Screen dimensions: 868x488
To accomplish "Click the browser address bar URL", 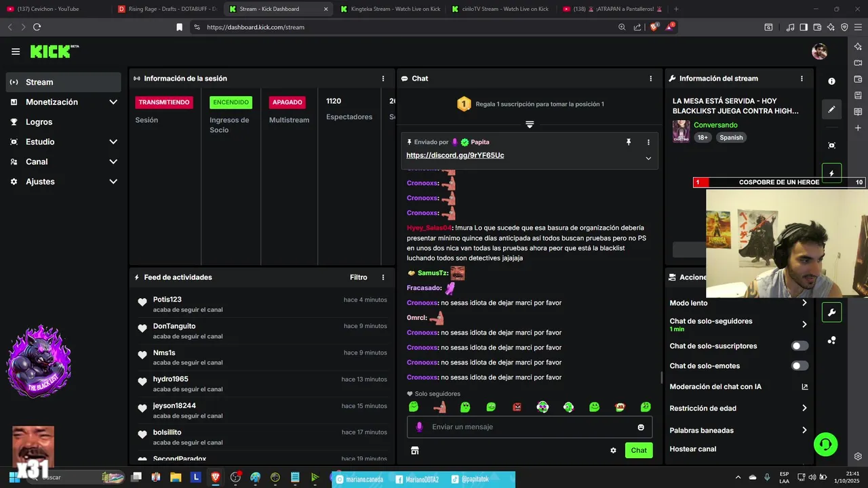I will (256, 27).
